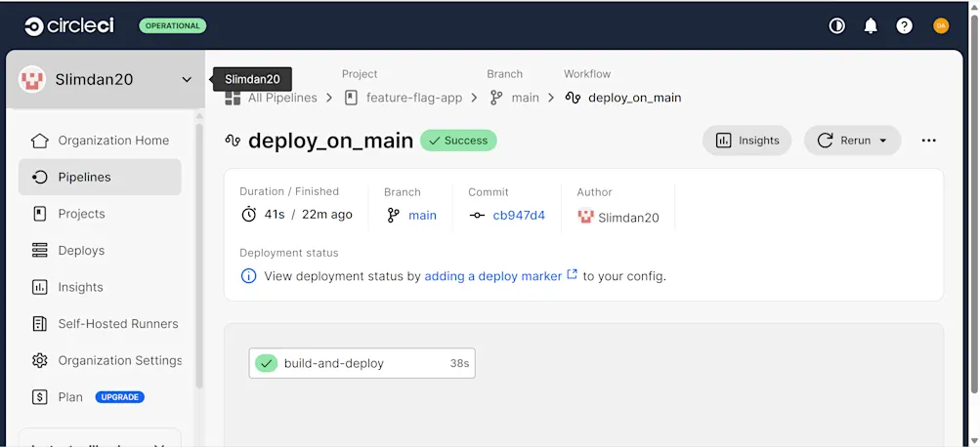Image resolution: width=980 pixels, height=447 pixels.
Task: Open the Rerun dropdown
Action: coord(853,141)
